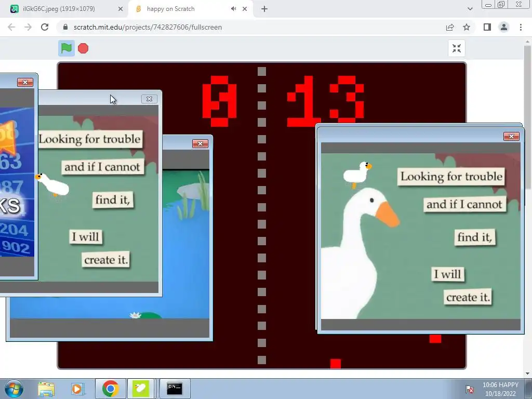Image resolution: width=532 pixels, height=399 pixels.
Task: Close the blue numbers popup window
Action: pos(25,83)
